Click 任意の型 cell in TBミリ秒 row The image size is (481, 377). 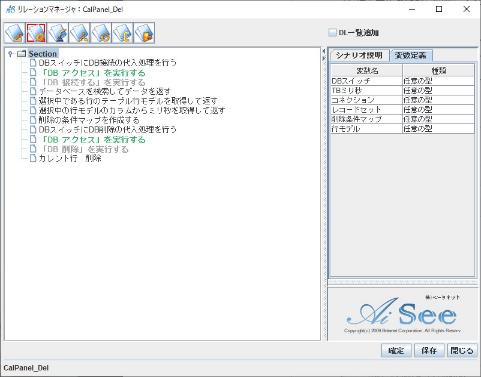(439, 90)
